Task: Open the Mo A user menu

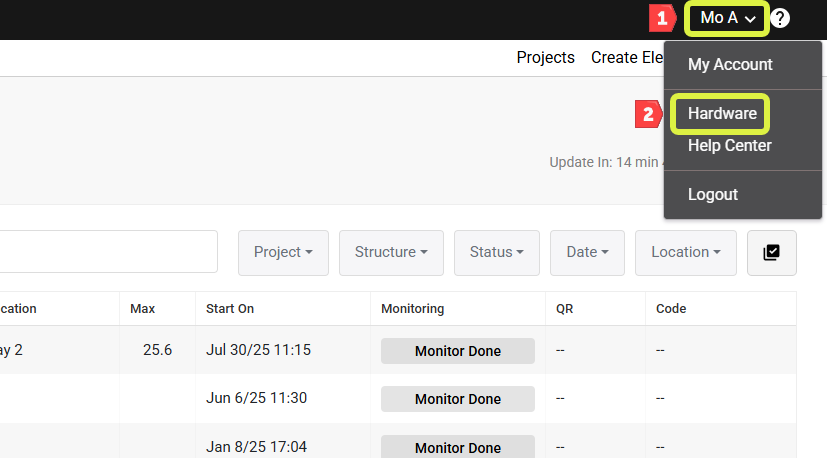Action: [x=727, y=18]
